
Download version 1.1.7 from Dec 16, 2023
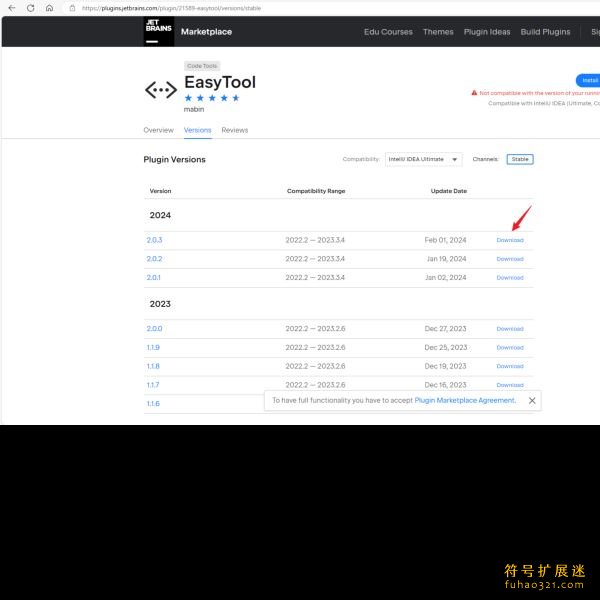(x=510, y=385)
